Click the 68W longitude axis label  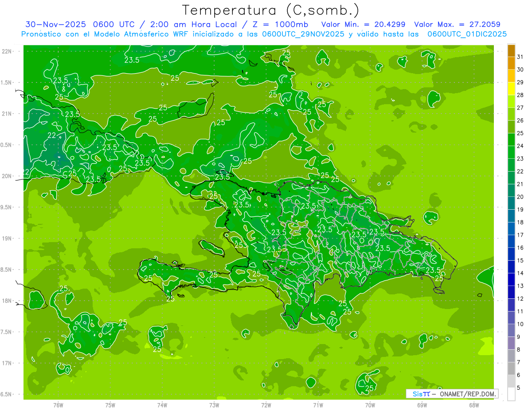[x=474, y=405]
